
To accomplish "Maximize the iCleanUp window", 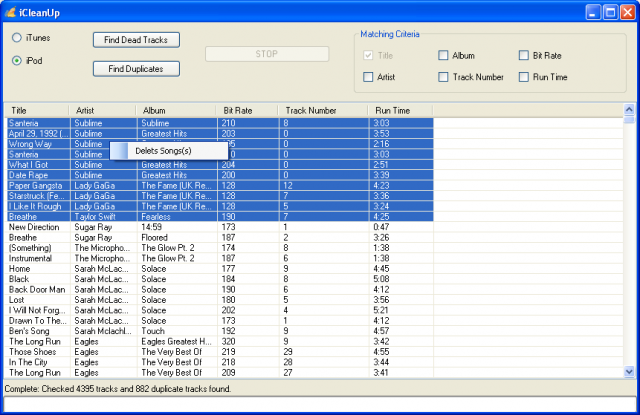I will pyautogui.click(x=611, y=12).
